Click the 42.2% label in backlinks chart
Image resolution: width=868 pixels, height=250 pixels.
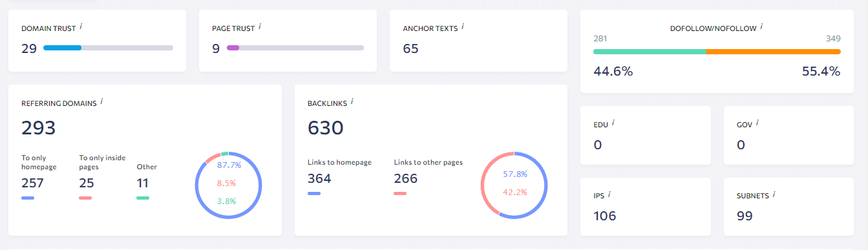515,192
